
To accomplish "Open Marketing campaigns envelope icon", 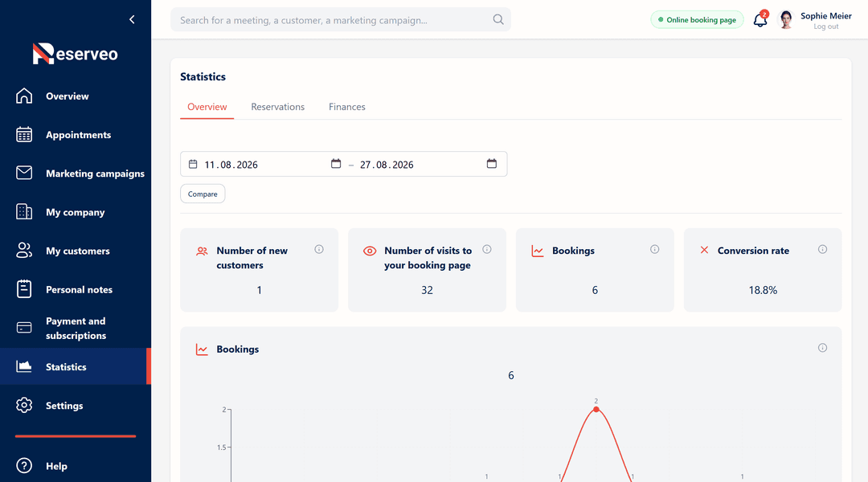I will (x=24, y=173).
